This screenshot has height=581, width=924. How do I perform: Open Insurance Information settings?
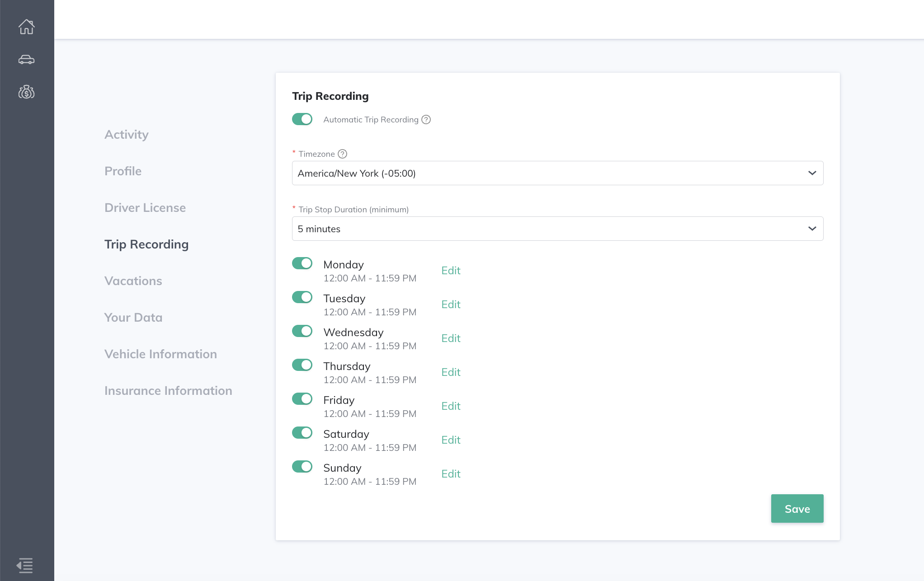click(168, 391)
